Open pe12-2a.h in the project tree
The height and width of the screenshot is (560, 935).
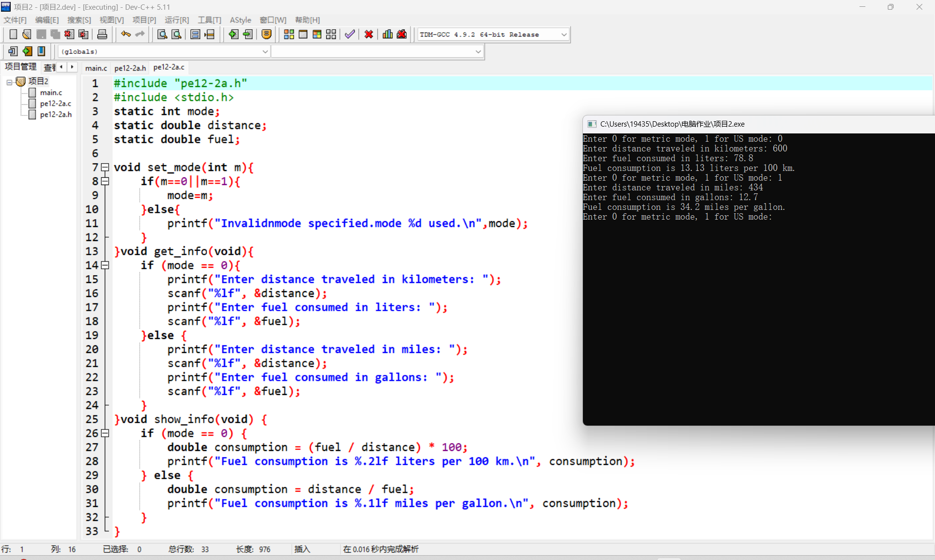pos(56,114)
